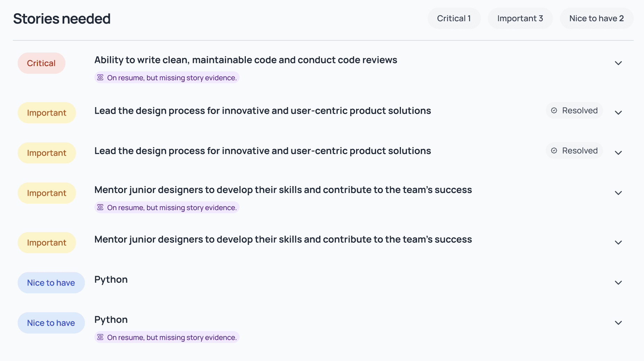
Task: Switch to the 'Nice to have 2' filter
Action: click(596, 18)
